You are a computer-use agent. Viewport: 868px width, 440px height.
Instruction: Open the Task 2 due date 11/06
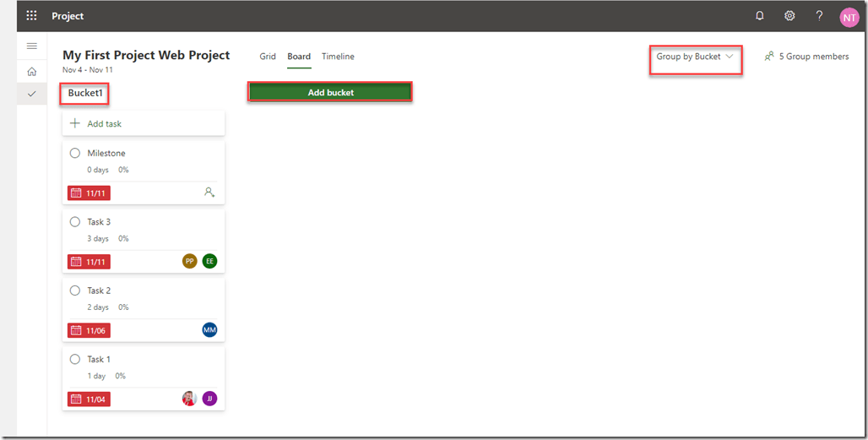90,330
